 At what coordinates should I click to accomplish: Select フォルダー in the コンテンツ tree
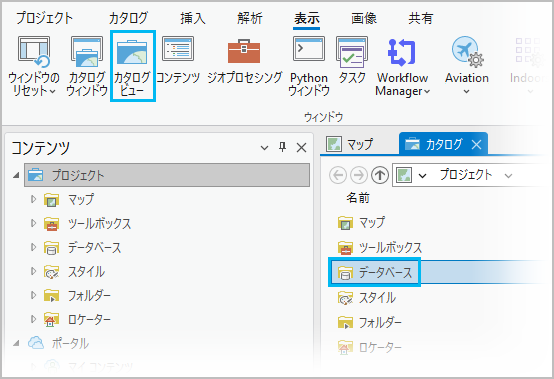tap(77, 295)
